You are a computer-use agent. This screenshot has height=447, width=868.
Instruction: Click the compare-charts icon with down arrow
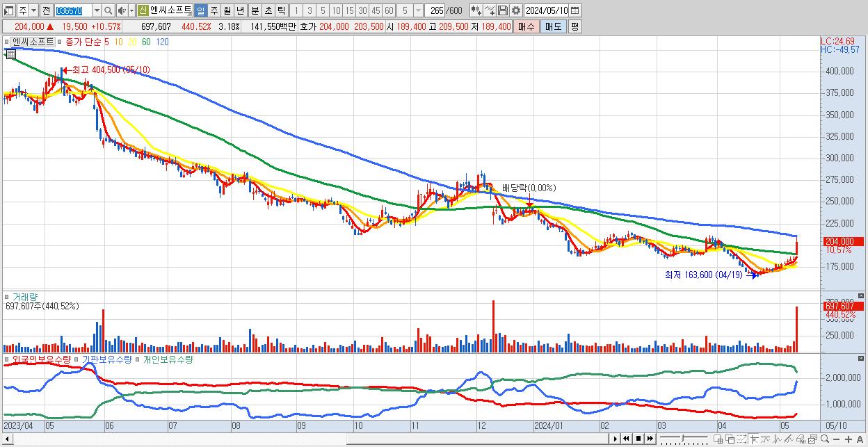476,10
